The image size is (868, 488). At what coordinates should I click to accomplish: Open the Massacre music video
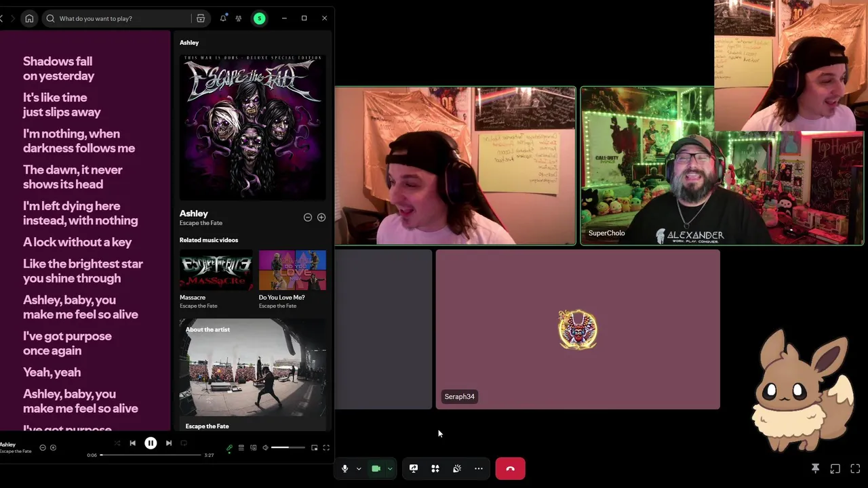coord(216,270)
